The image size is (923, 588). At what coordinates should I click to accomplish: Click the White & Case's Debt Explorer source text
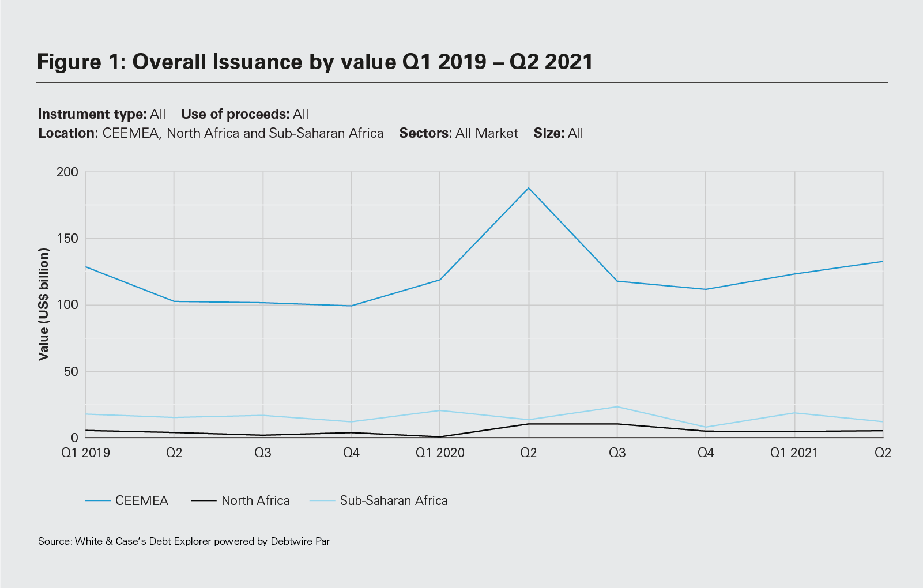(x=184, y=541)
